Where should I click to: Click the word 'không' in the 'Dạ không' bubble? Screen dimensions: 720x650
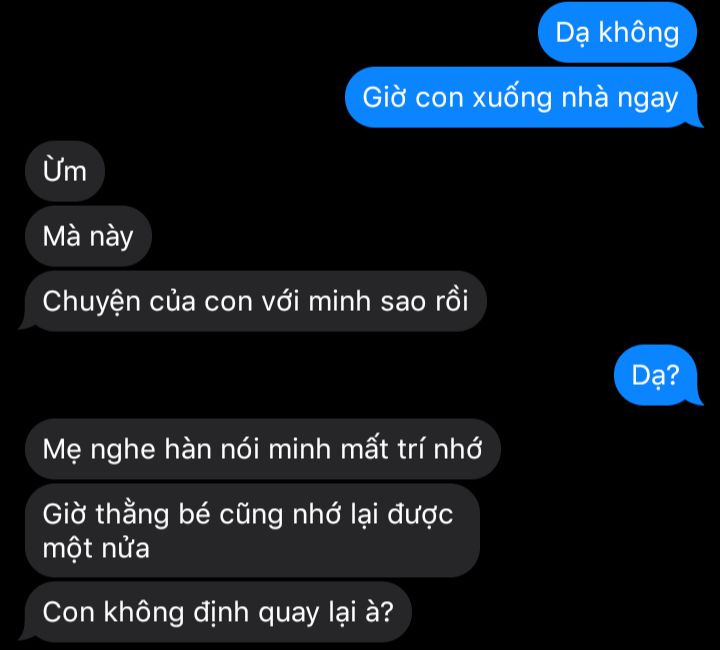click(x=639, y=32)
